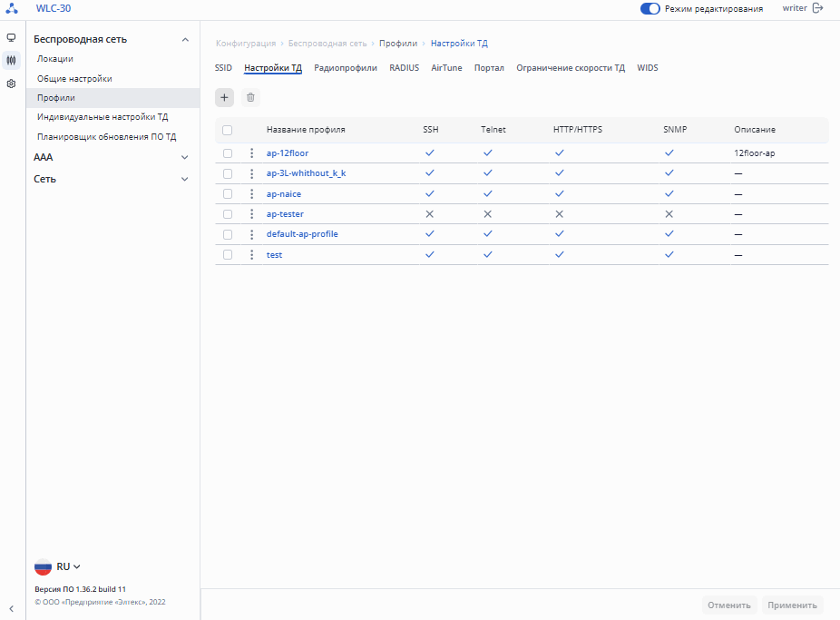Open the three-dot menu for test profile
840x620 pixels.
click(252, 255)
